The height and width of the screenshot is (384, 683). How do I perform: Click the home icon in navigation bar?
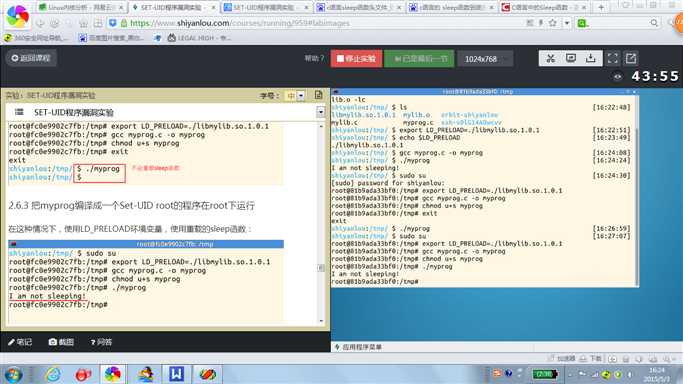tap(83, 23)
